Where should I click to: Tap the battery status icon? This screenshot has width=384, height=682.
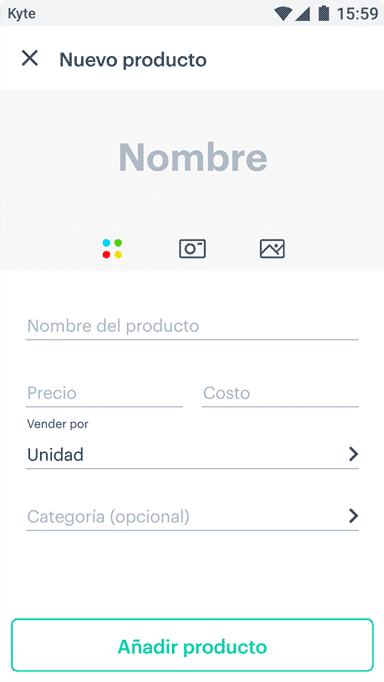click(x=323, y=13)
